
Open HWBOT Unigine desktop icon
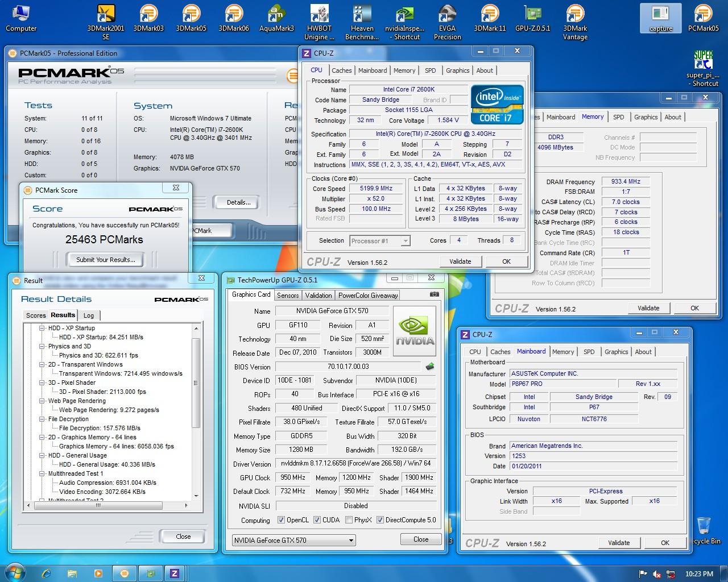[x=320, y=22]
